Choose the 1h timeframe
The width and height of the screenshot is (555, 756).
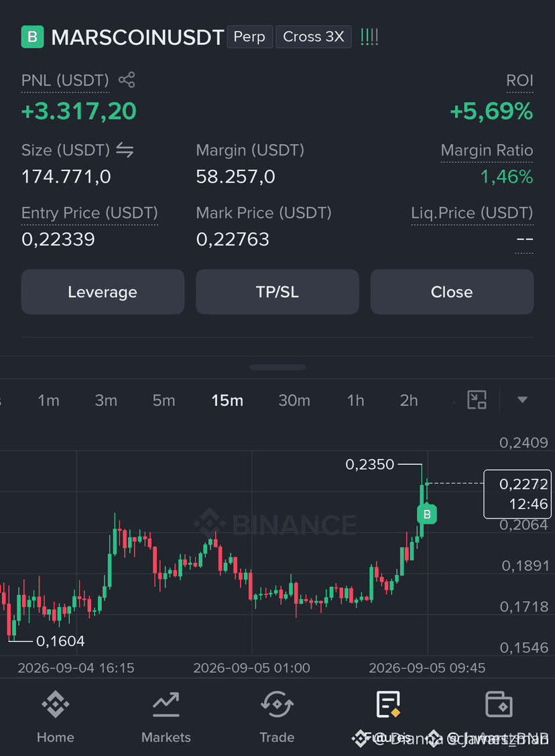[x=355, y=400]
